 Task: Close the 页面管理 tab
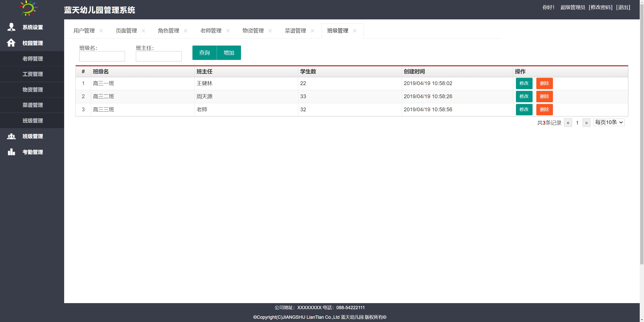tap(143, 31)
